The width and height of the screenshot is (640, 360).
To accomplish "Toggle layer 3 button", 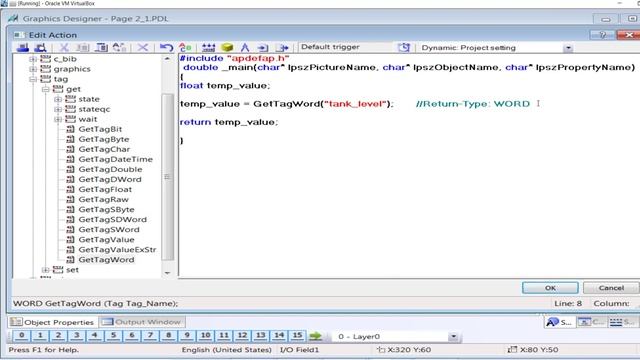I will coord(77,336).
